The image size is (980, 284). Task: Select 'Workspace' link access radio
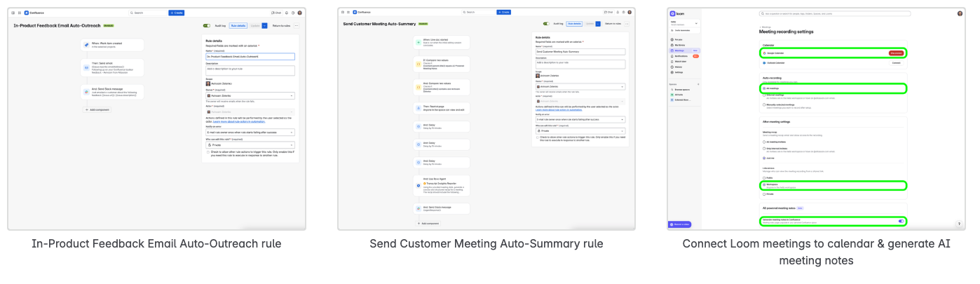pyautogui.click(x=764, y=185)
